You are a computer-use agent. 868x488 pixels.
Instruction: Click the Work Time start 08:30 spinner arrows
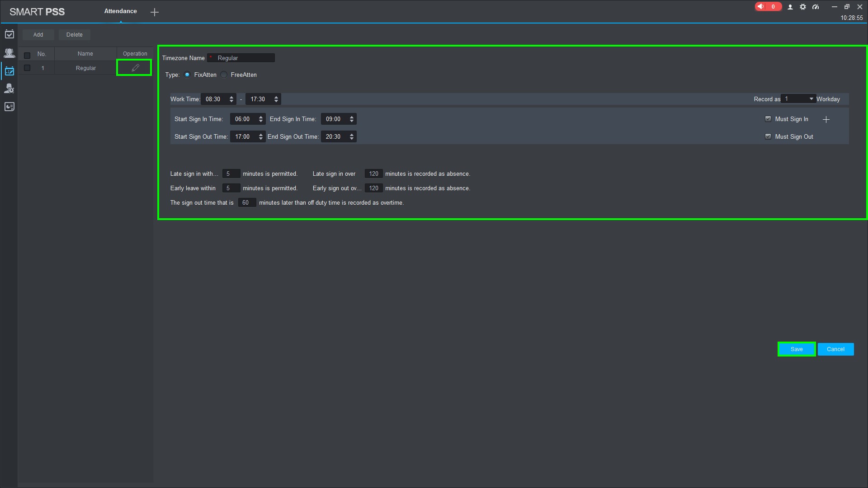click(231, 99)
